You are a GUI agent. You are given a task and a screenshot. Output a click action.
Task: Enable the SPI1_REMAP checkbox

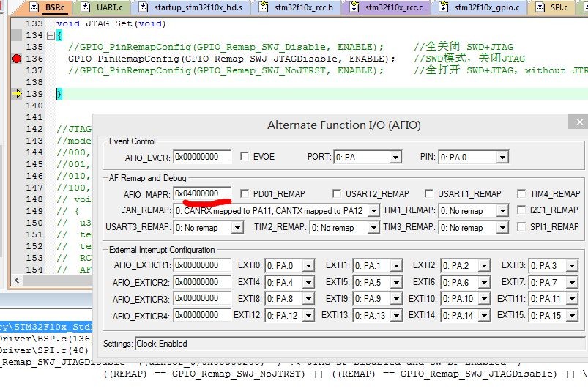coord(521,226)
